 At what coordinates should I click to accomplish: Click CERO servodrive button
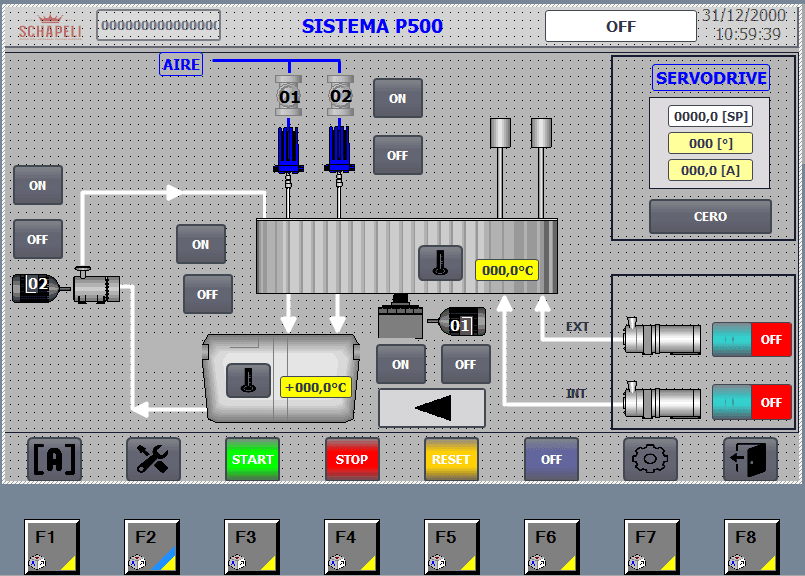711,216
